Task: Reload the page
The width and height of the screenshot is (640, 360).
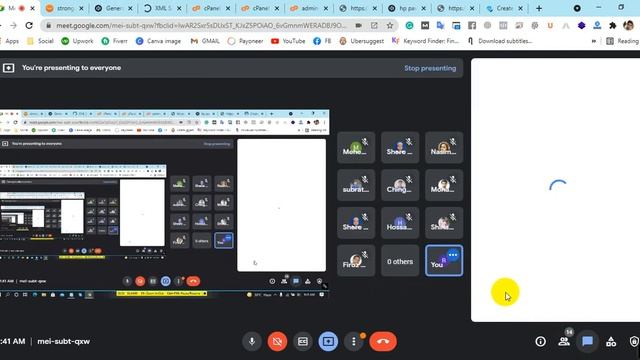Action: [x=29, y=25]
